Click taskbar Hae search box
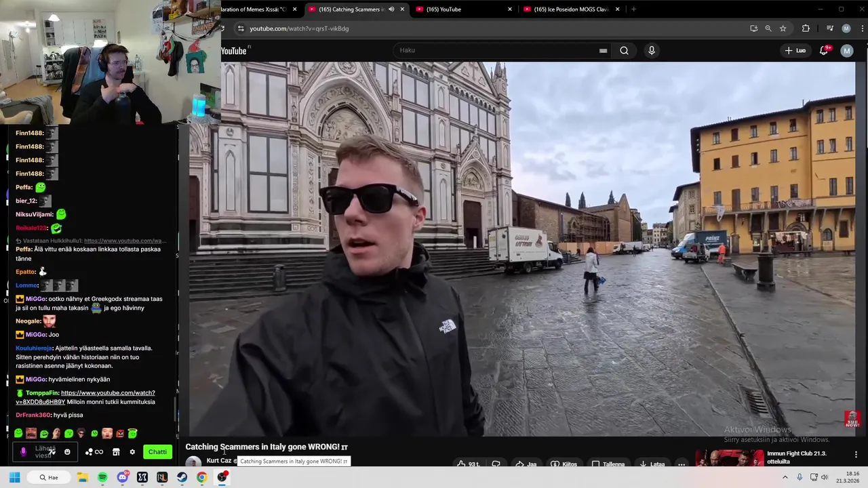 (50, 477)
